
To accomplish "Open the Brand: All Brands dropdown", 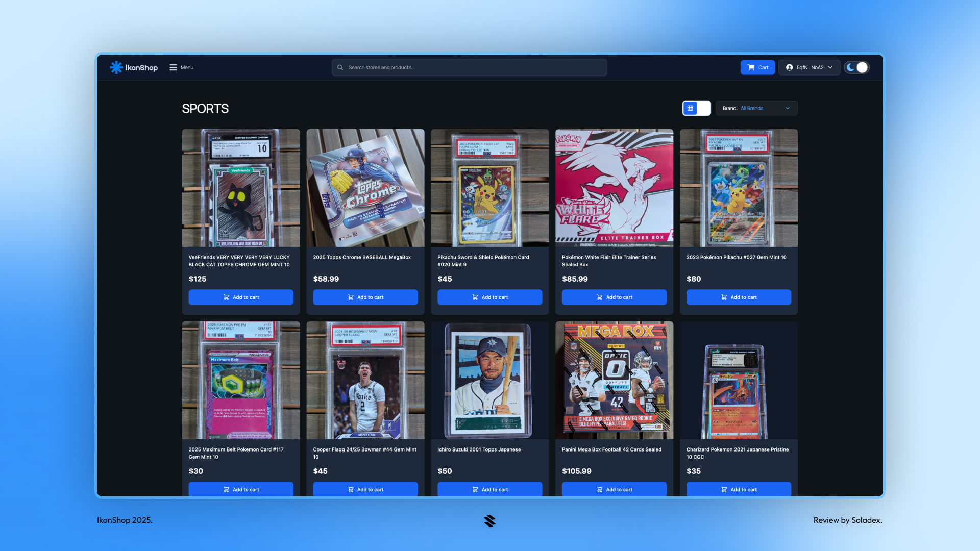I will 756,108.
